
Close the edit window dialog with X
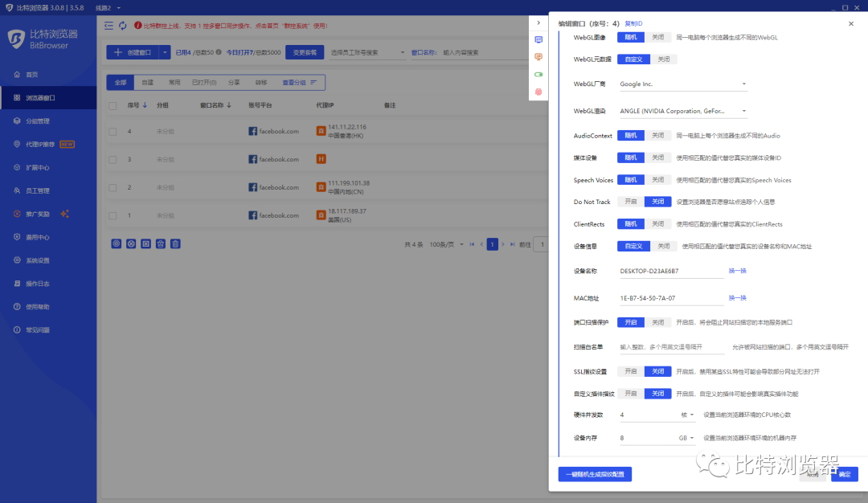[851, 23]
